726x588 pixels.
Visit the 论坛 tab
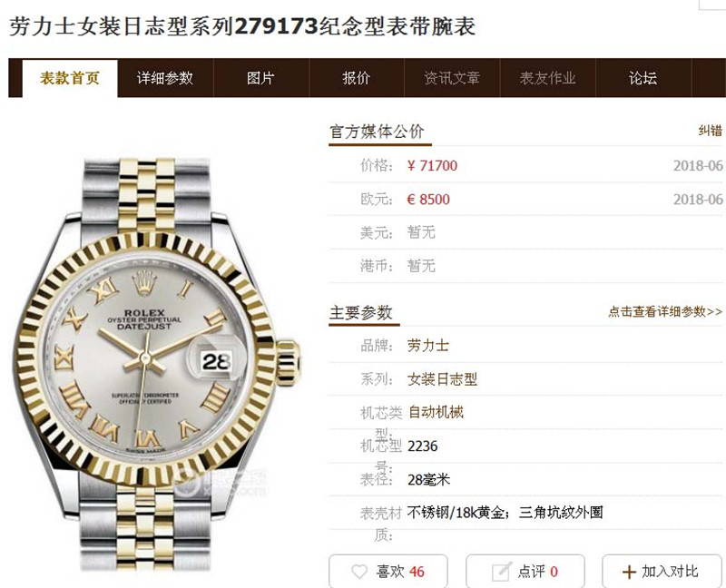click(x=643, y=78)
